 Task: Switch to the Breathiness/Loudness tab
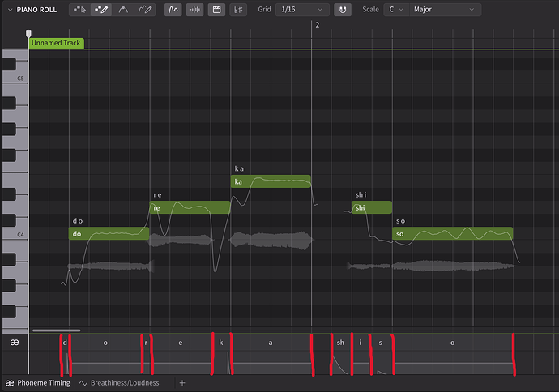pyautogui.click(x=119, y=383)
